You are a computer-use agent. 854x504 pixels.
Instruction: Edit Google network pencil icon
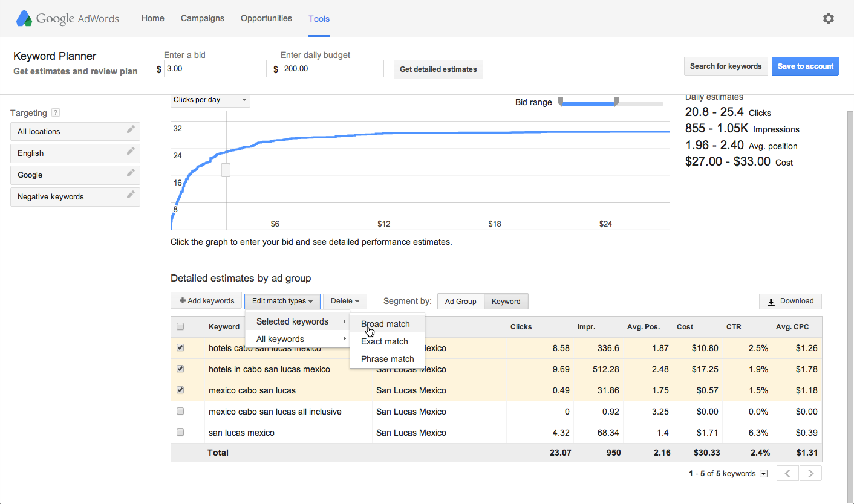[131, 173]
